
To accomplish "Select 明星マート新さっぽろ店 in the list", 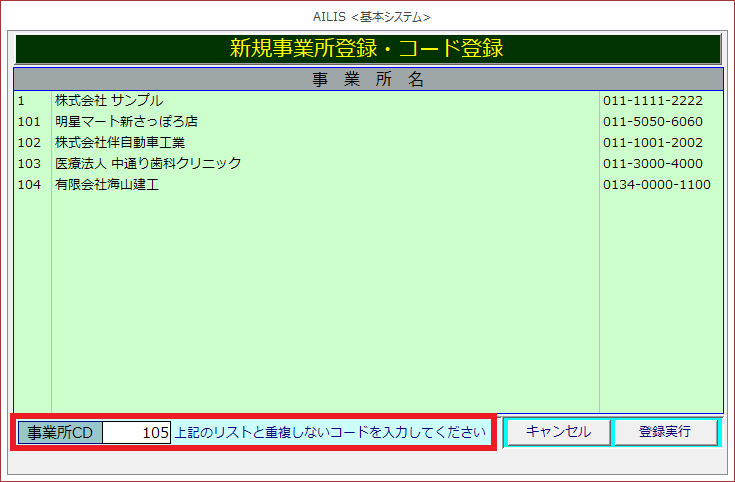I will point(126,122).
